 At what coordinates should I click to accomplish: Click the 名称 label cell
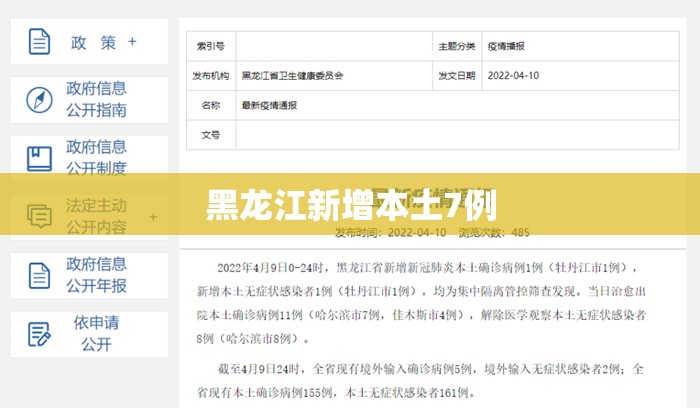pos(211,105)
